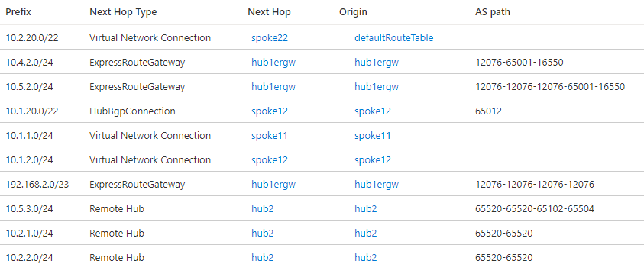Select the Origin column header
Screen dimensions: 644x277
[353, 12]
